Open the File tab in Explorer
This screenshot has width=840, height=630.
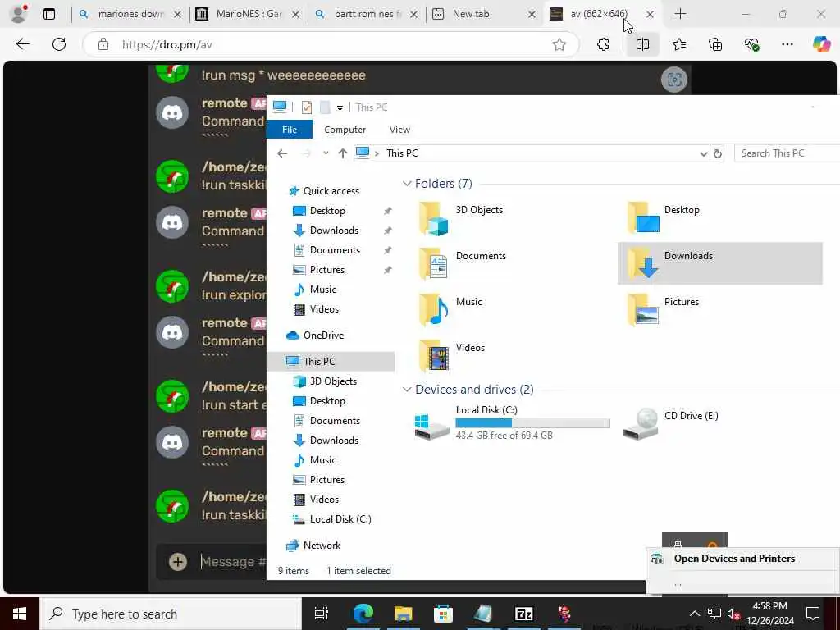pyautogui.click(x=290, y=130)
